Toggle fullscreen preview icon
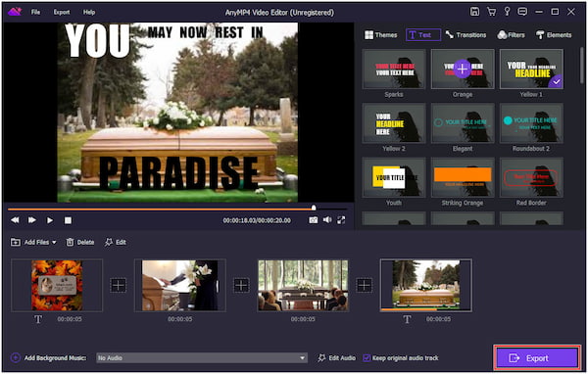588x374 pixels. click(341, 220)
